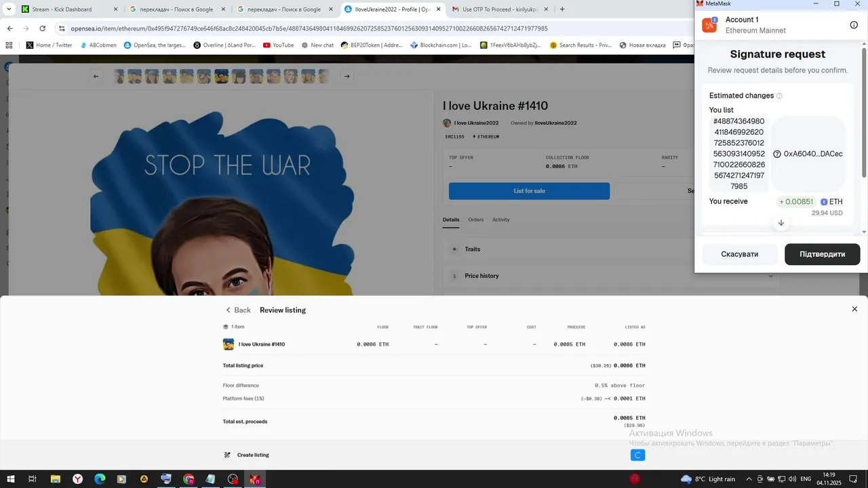Click the ENG language indicator

(x=806, y=479)
